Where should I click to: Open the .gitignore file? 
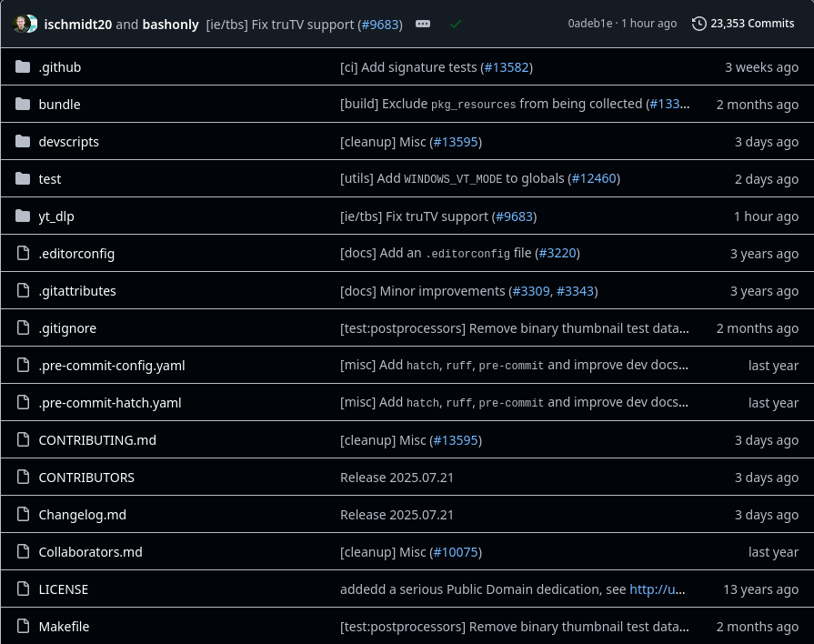67,328
